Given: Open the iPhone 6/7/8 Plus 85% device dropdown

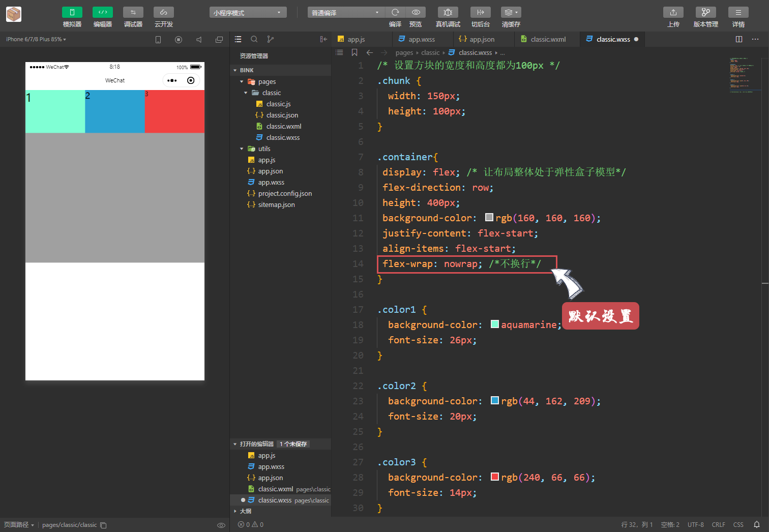Looking at the screenshot, I should tap(36, 39).
